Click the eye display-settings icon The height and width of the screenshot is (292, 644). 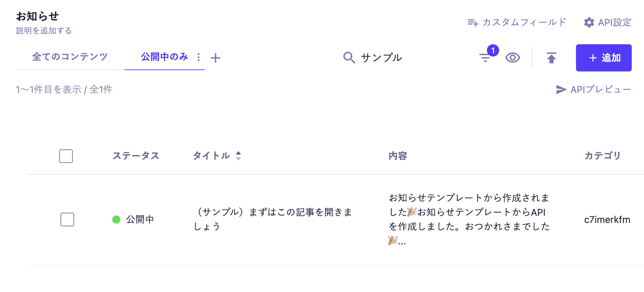pyautogui.click(x=512, y=58)
